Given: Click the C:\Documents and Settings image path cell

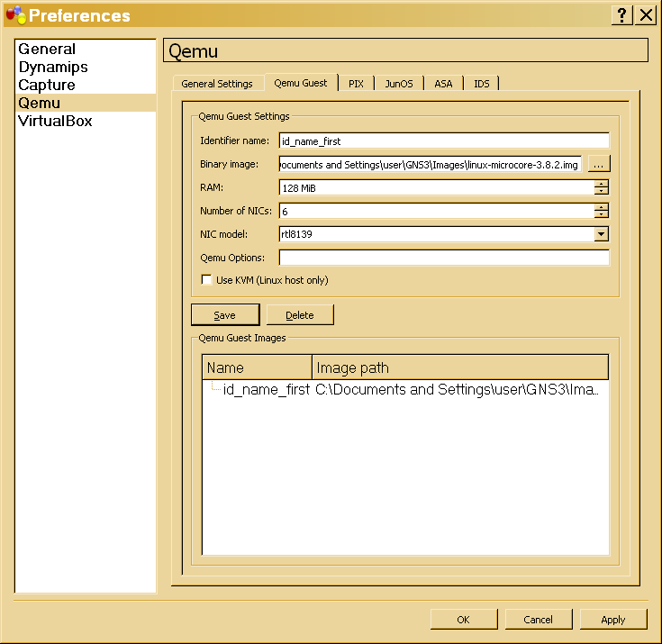Looking at the screenshot, I should 457,389.
